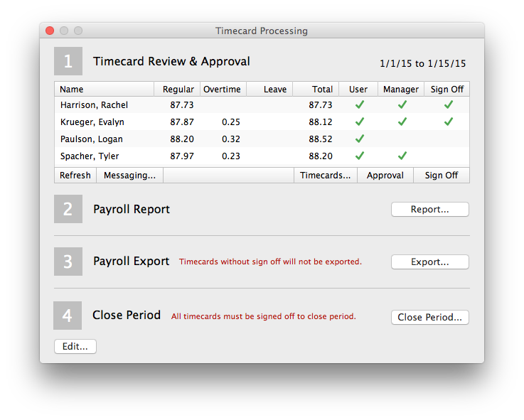Image resolution: width=524 pixels, height=420 pixels.
Task: Sort by the Leave column header
Action: point(269,90)
